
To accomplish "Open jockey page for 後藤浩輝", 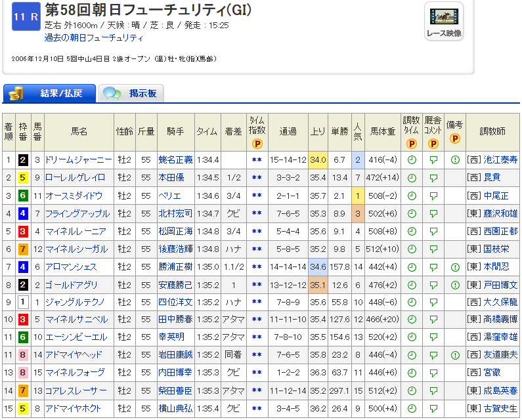I will pos(175,249).
